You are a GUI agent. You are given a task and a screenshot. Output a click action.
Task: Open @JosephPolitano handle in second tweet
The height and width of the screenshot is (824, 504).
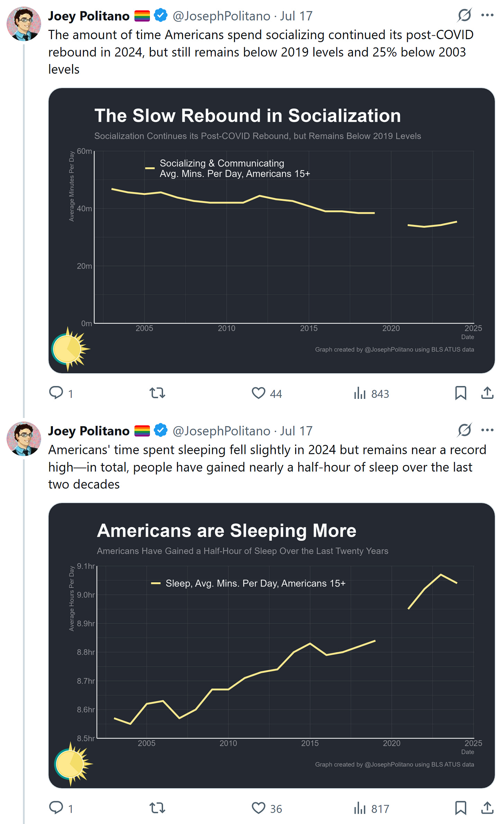pyautogui.click(x=221, y=431)
